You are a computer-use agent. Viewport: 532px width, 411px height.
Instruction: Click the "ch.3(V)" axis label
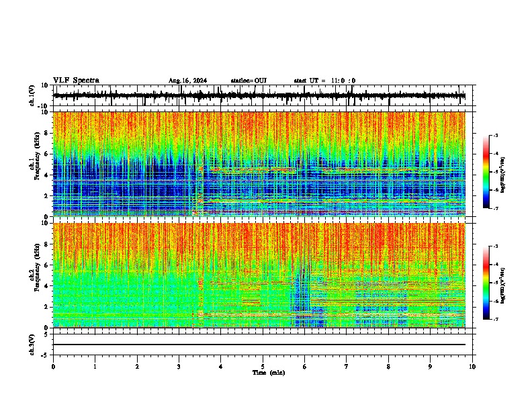click(32, 345)
